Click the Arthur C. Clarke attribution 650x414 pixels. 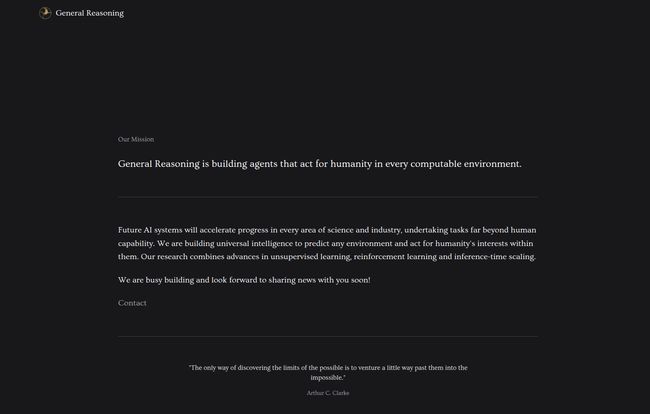[328, 393]
